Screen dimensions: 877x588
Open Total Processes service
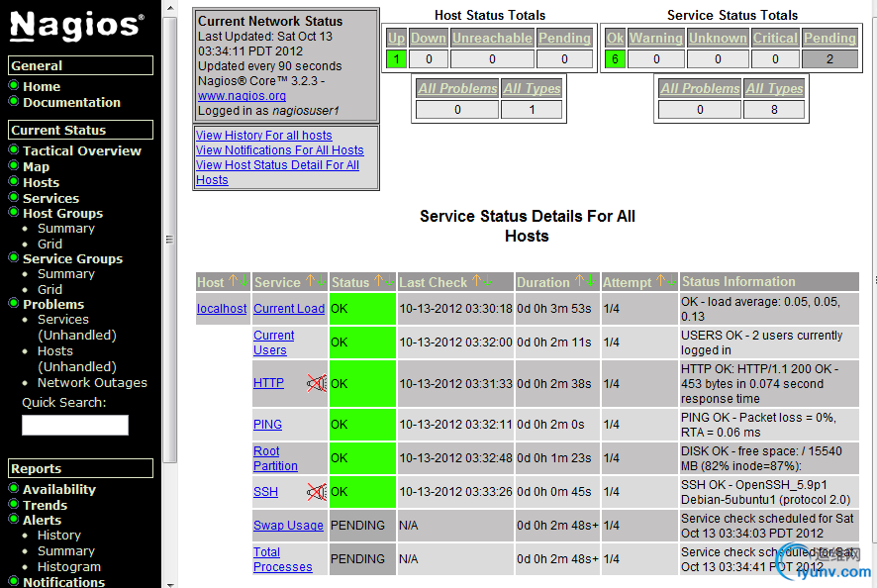click(x=282, y=559)
